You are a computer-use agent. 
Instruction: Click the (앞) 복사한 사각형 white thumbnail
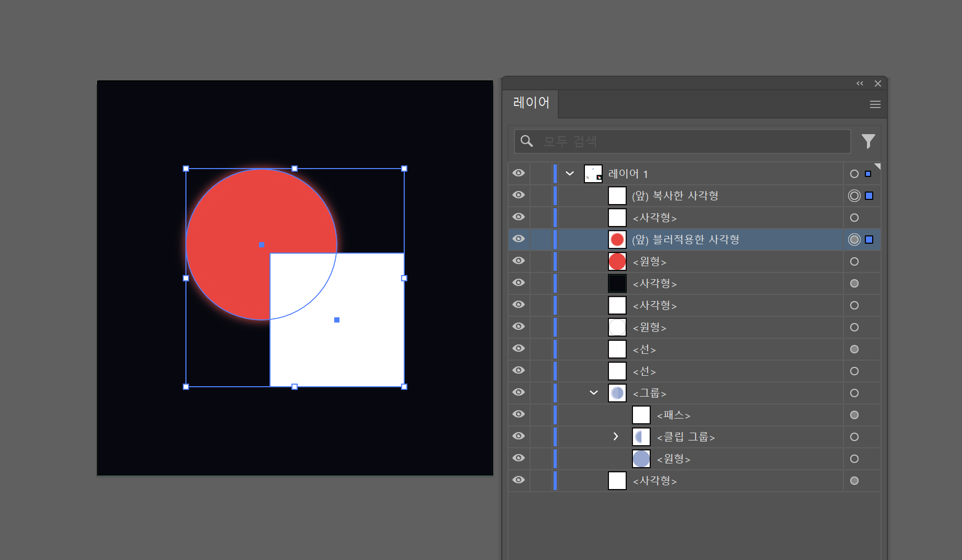617,196
